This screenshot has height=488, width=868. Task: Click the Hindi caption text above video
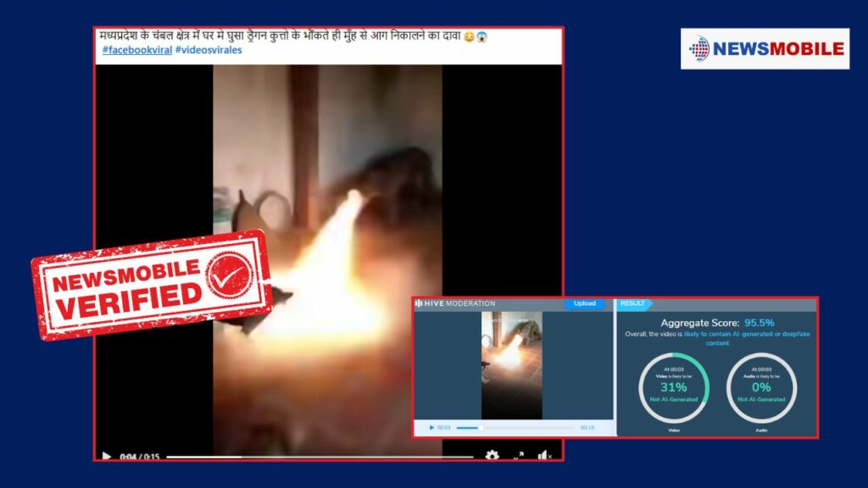292,36
